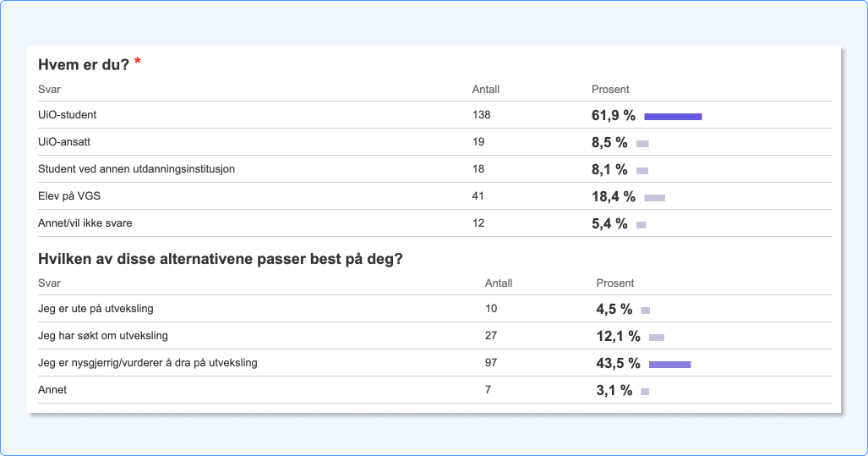Image resolution: width=868 pixels, height=456 pixels.
Task: Click the "Hvilken av disse alternativene" question heading
Action: pos(220,259)
